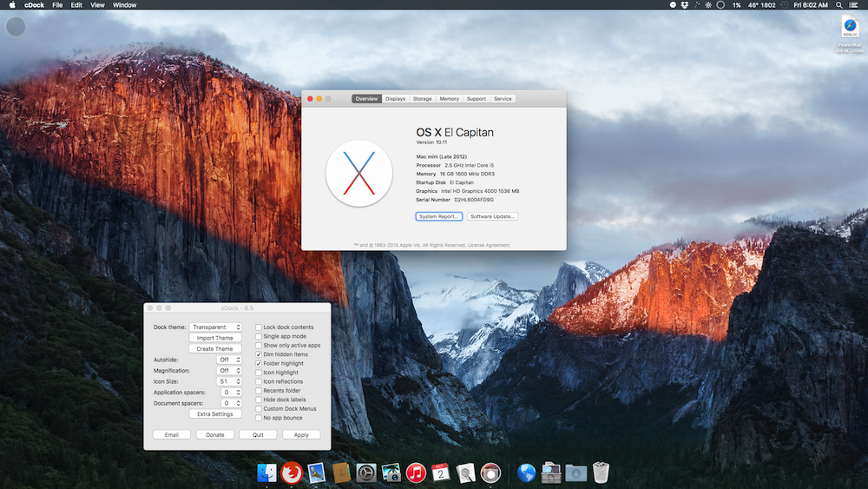
Task: Open Application spacers popup
Action: [x=232, y=392]
